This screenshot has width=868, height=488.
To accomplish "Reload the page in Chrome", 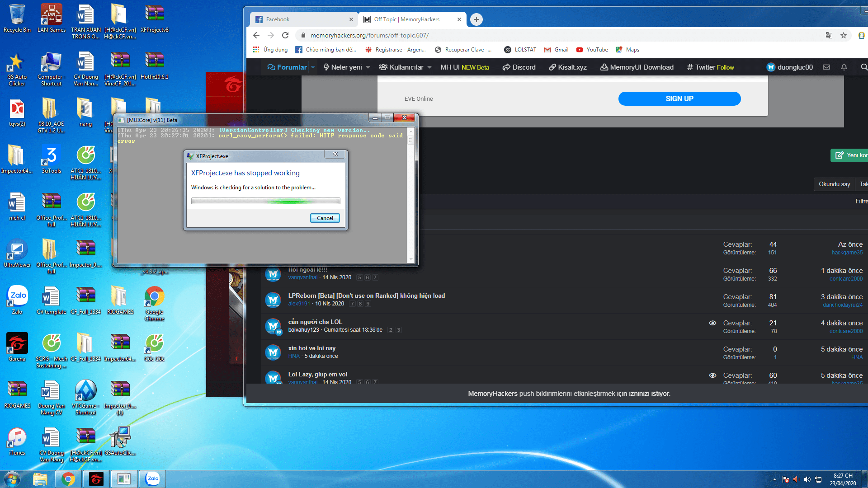I will (x=285, y=35).
